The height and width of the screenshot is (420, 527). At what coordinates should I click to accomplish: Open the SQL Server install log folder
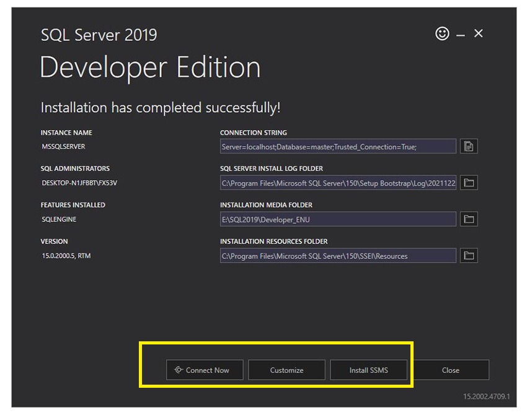point(469,183)
